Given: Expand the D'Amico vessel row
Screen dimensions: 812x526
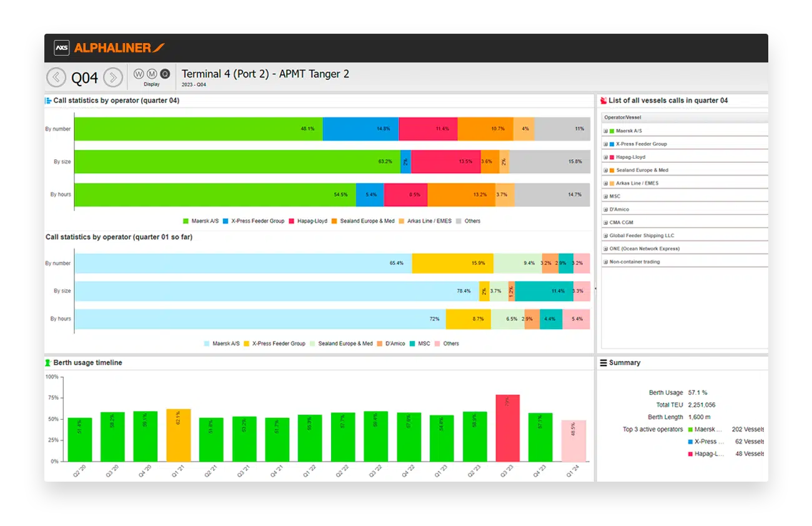Looking at the screenshot, I should tap(605, 210).
